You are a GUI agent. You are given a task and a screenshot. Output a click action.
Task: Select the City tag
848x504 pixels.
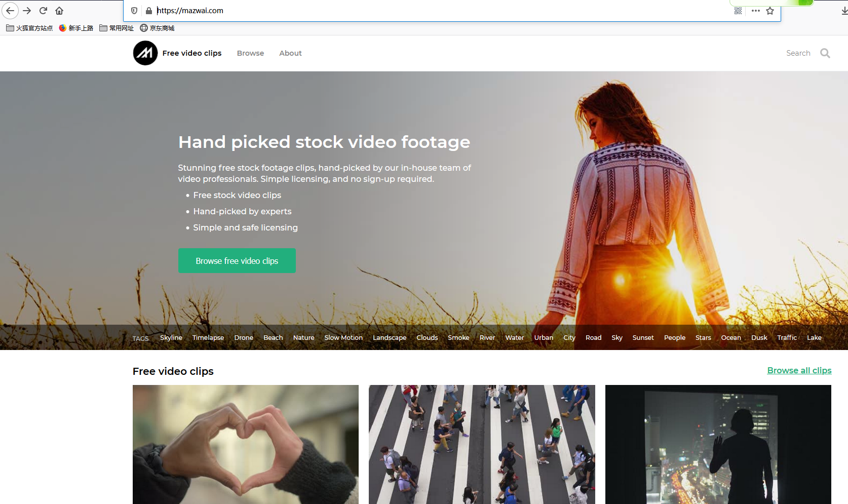(x=569, y=338)
